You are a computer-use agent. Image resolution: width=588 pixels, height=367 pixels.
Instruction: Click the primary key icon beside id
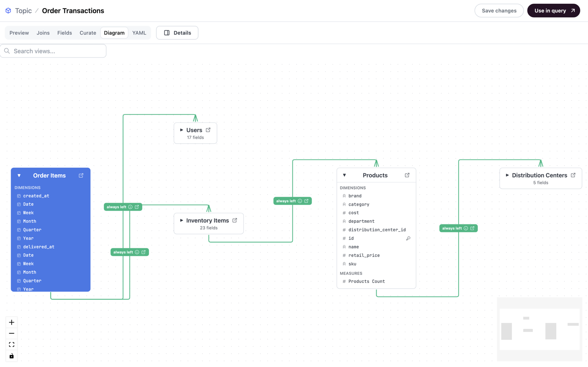408,239
